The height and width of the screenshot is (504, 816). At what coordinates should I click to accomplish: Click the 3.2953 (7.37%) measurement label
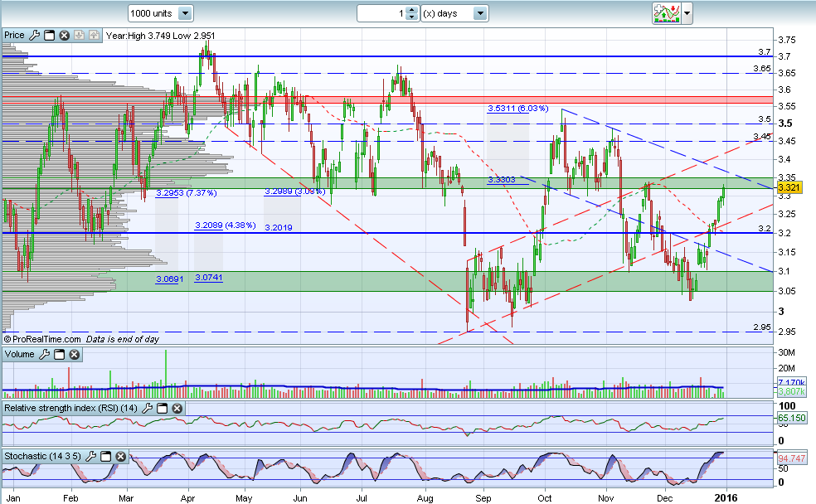point(187,193)
